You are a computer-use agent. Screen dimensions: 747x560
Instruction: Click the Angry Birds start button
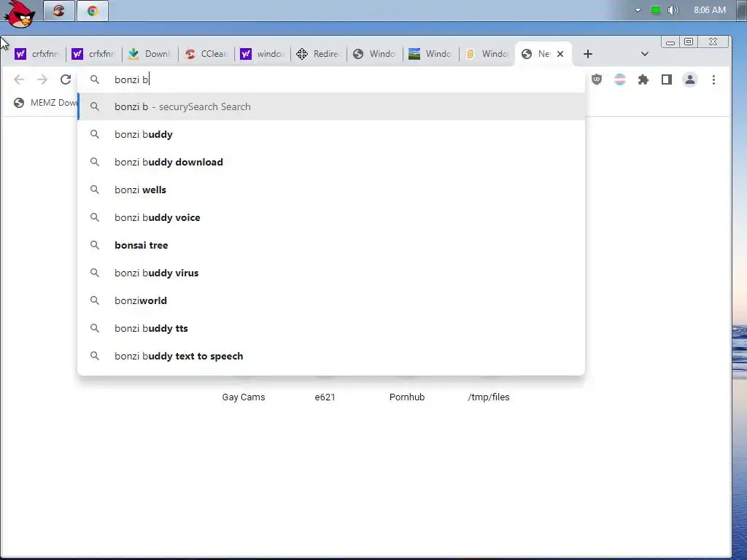[x=19, y=13]
